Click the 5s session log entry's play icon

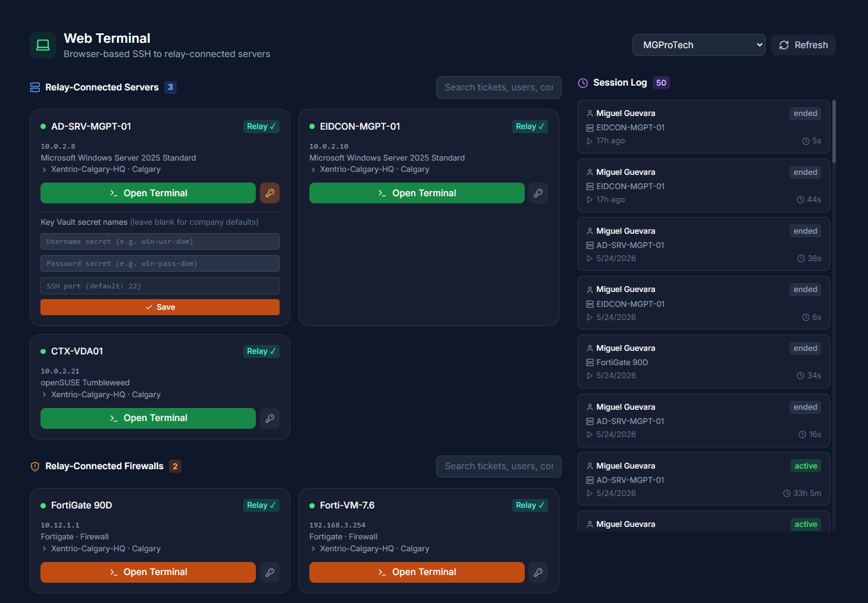[590, 141]
